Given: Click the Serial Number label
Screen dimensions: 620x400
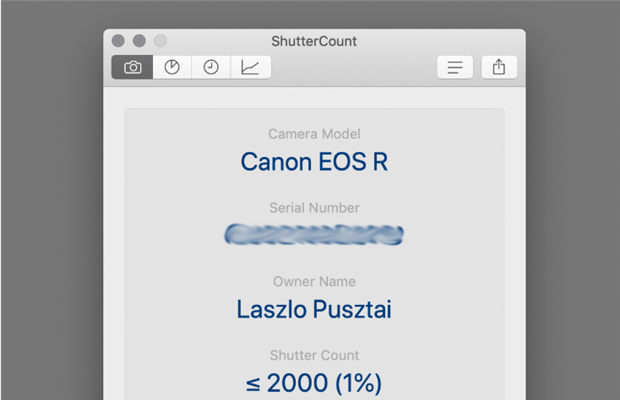Looking at the screenshot, I should [x=314, y=208].
